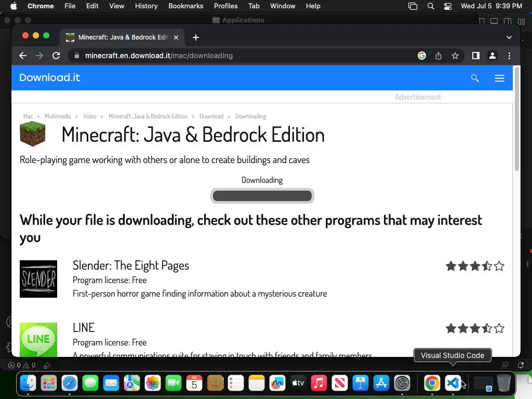Screen dimensions: 532x399
Task: Click the Download.it logo
Action: tap(49, 77)
